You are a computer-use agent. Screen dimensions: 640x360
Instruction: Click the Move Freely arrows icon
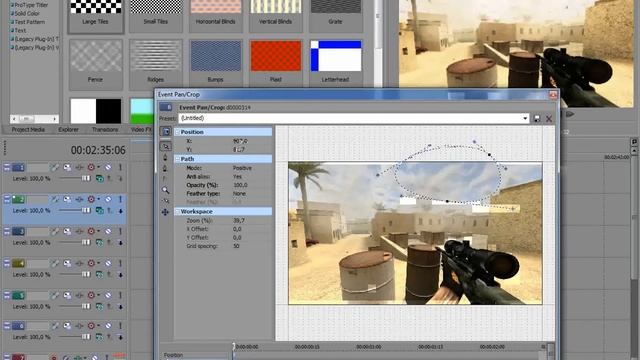(165, 212)
